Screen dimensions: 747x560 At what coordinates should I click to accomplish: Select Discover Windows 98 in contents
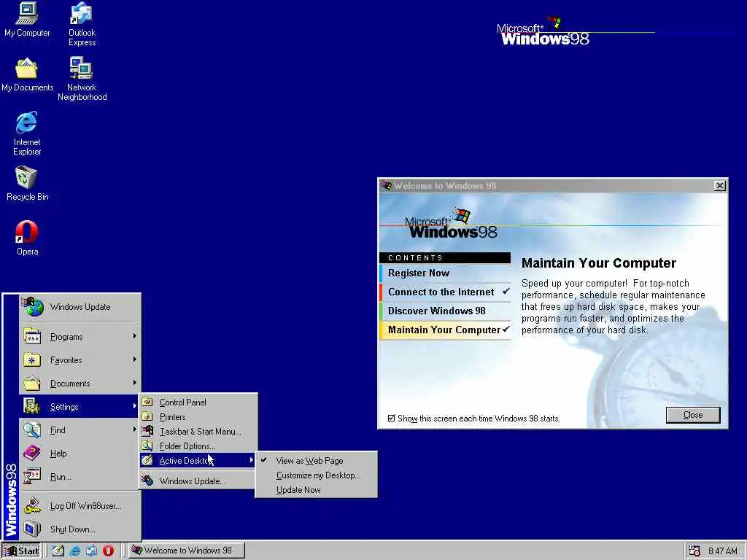tap(445, 311)
